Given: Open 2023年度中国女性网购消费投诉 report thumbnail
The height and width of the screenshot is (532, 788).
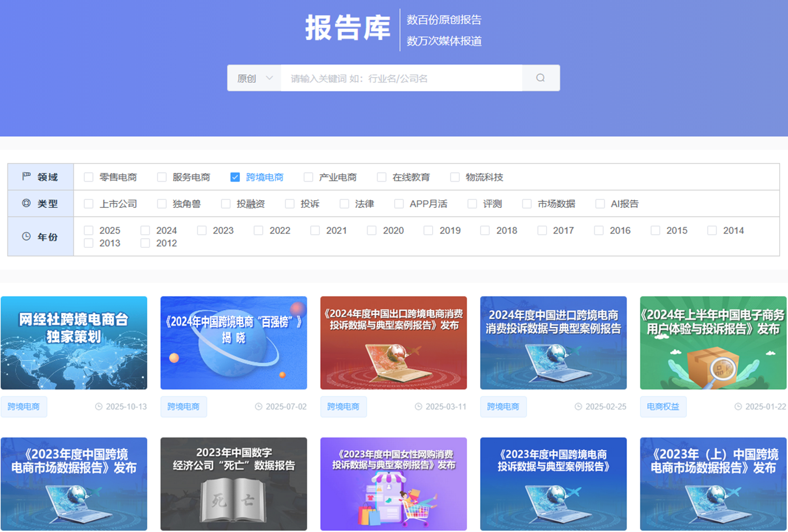Looking at the screenshot, I should tap(394, 484).
